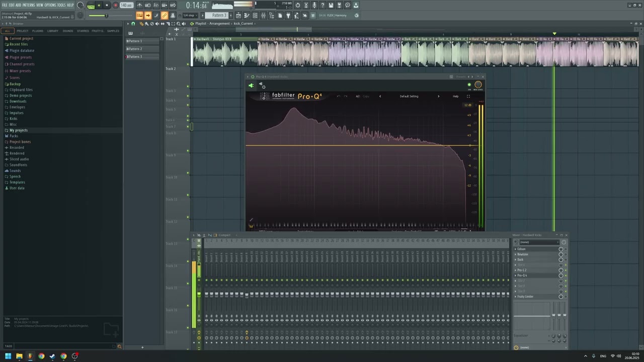Select PLUGINS tab in browser

point(38,31)
